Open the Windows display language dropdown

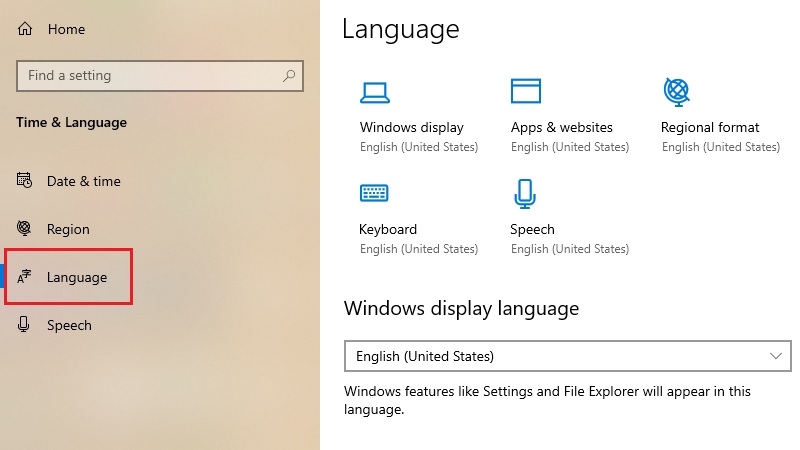560,356
